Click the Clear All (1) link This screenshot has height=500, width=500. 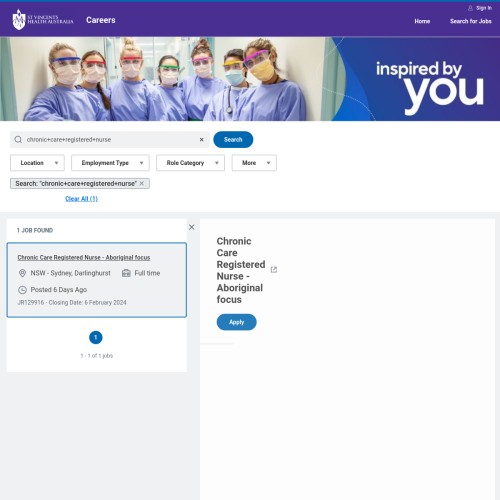coord(81,199)
